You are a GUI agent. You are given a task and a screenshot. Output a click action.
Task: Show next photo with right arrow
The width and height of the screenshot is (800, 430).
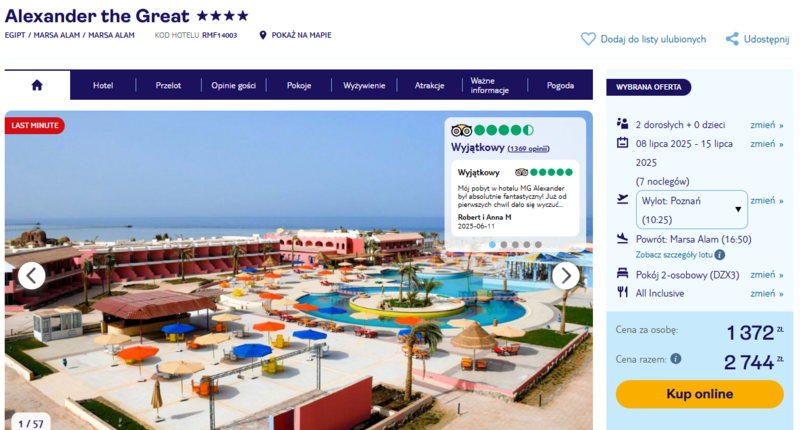tap(565, 276)
